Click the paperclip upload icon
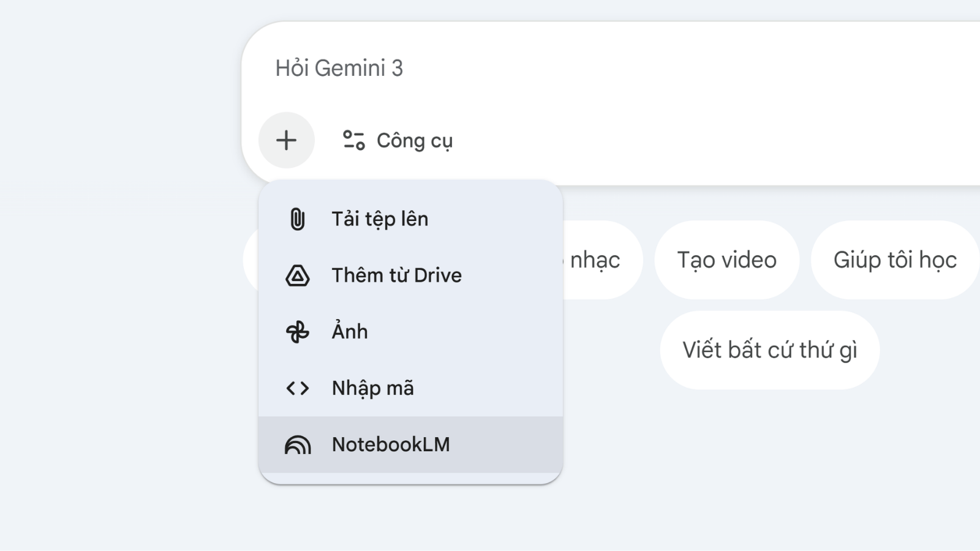The width and height of the screenshot is (980, 551). 297,219
